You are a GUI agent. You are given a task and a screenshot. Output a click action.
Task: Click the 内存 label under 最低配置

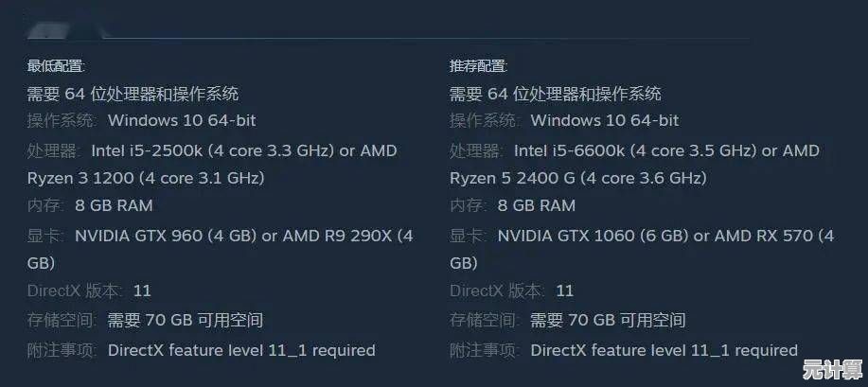coord(43,205)
